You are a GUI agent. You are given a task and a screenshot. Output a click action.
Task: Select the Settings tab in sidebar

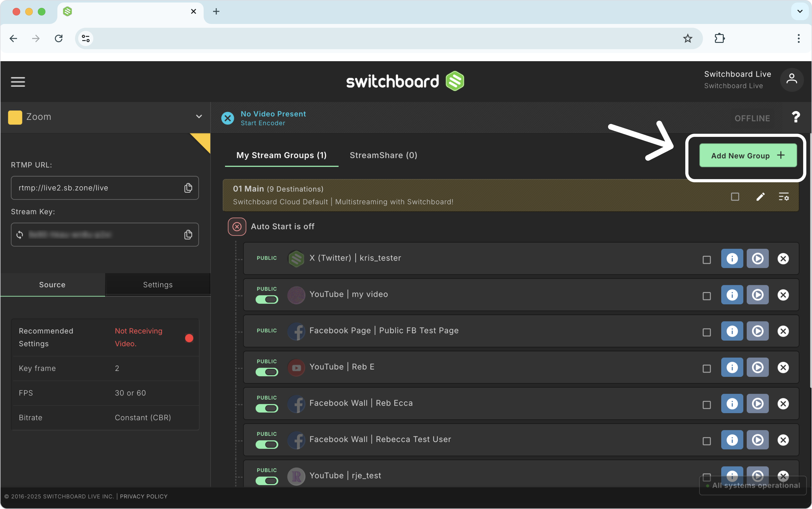(x=158, y=285)
